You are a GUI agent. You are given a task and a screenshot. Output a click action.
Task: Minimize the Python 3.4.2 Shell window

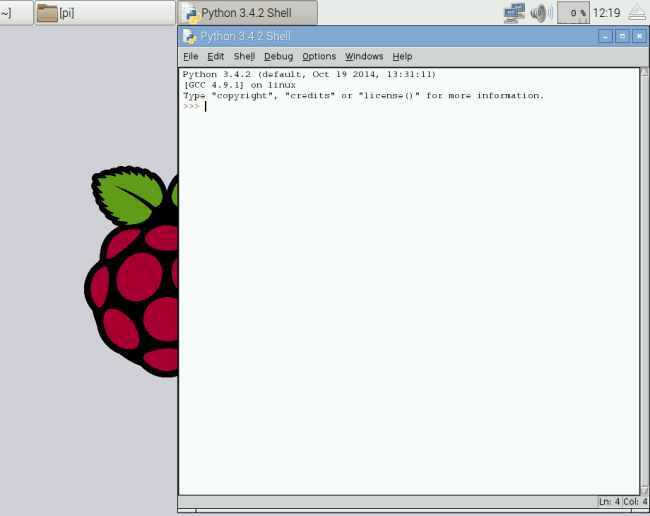pyautogui.click(x=605, y=36)
